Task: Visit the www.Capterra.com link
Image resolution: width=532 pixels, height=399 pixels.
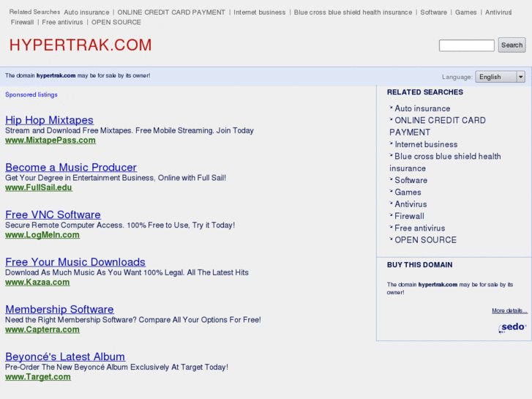Action: pos(42,329)
